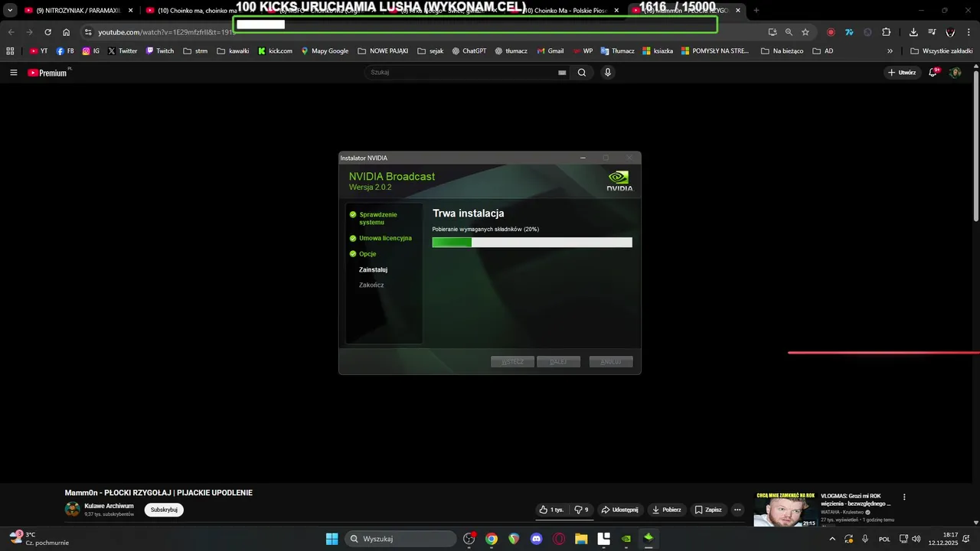Open the Gmail bookmark
The height and width of the screenshot is (551, 980).
point(550,51)
